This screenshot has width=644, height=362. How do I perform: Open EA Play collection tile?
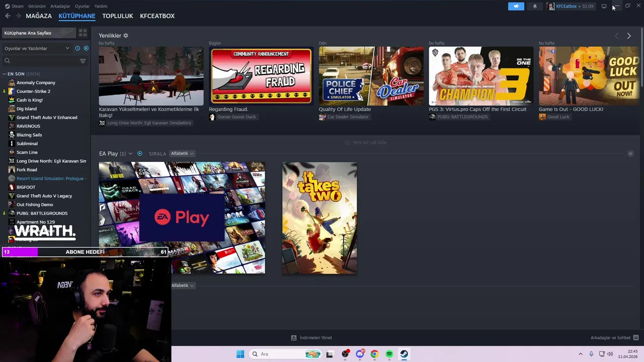pos(182,218)
